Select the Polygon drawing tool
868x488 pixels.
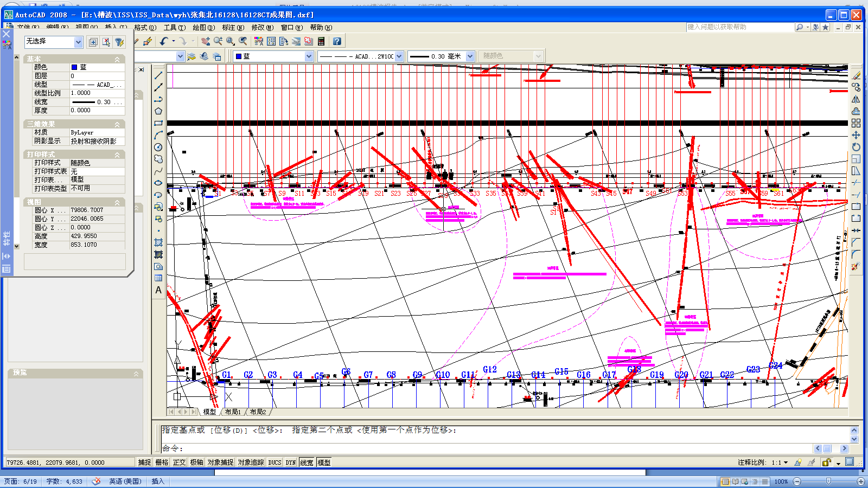(158, 111)
